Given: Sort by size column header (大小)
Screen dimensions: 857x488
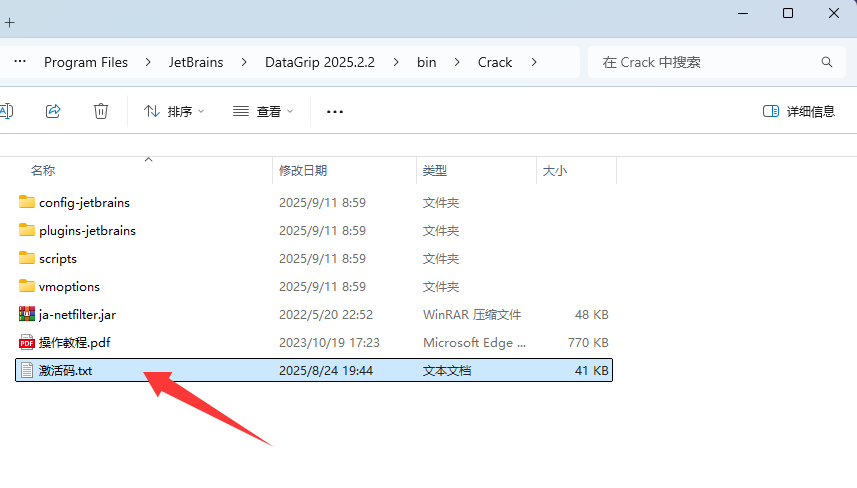Looking at the screenshot, I should [554, 170].
